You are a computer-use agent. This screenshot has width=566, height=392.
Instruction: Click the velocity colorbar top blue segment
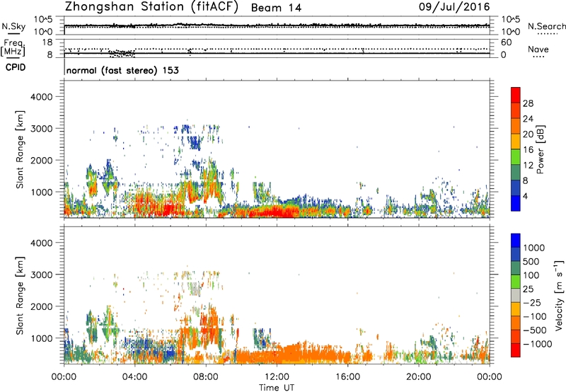pos(516,241)
